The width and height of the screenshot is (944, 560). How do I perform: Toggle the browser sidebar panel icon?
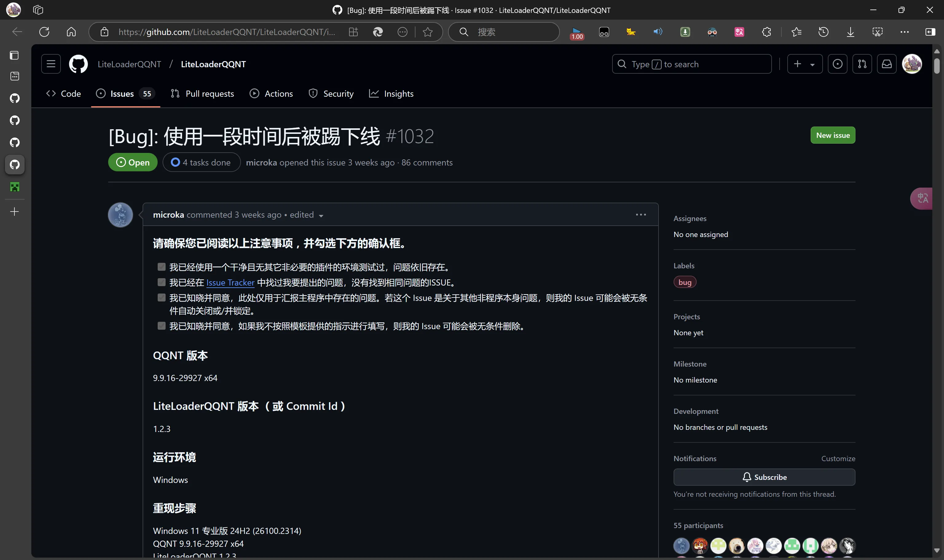coord(930,32)
